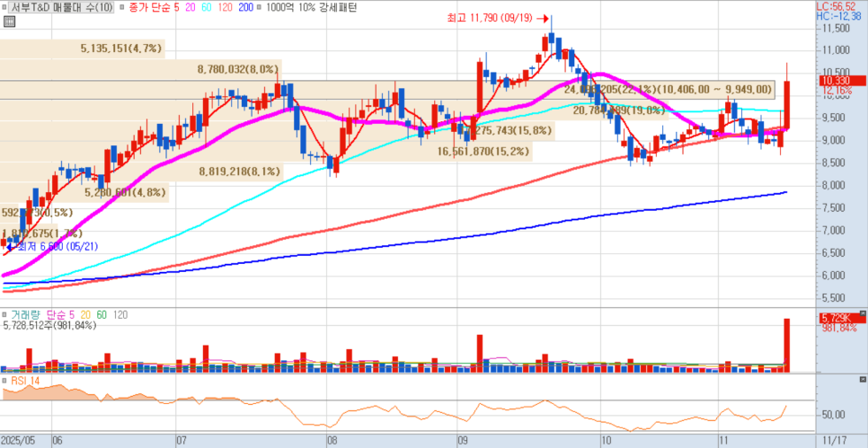Click the 08 month label on time axis
868x448 pixels.
tap(332, 442)
